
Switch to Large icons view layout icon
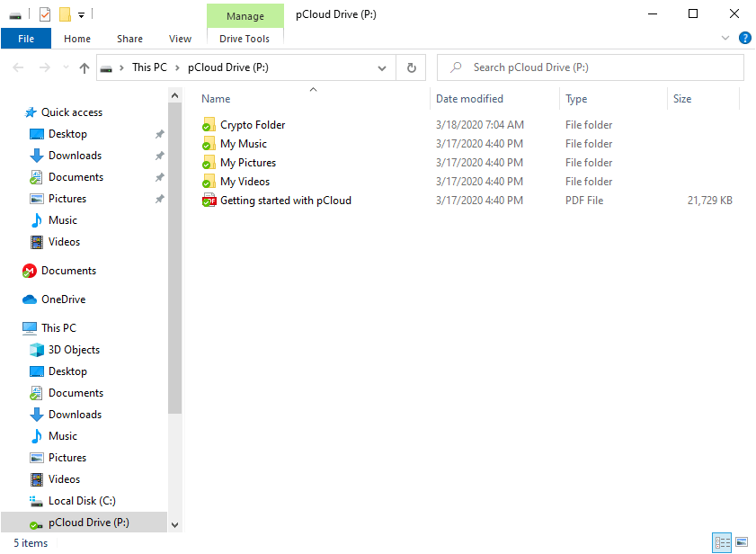coord(742,542)
